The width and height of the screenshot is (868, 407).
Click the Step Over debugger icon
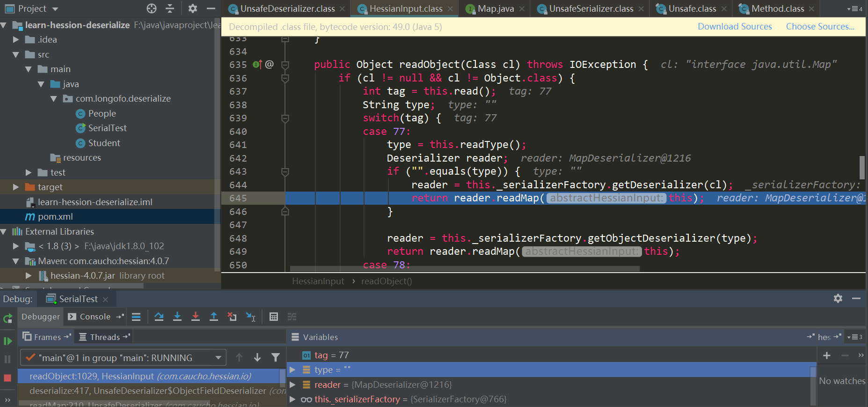click(x=159, y=317)
